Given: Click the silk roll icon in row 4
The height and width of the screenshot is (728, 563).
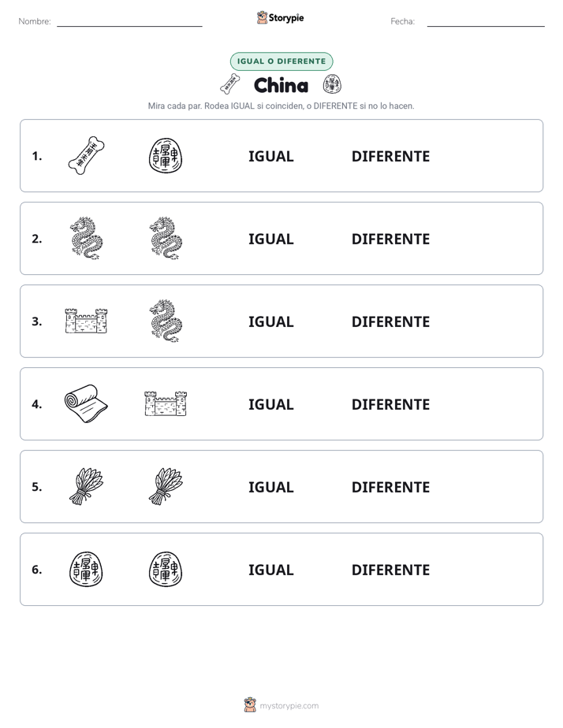Looking at the screenshot, I should click(x=86, y=403).
